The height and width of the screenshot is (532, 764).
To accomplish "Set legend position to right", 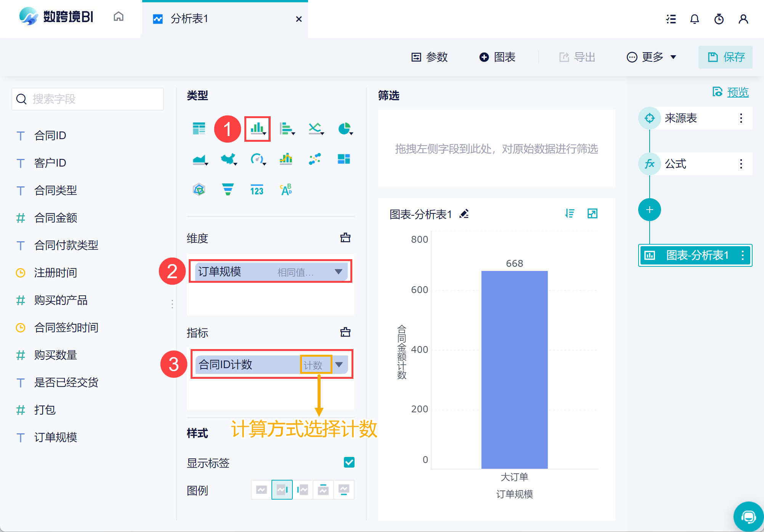I will [x=282, y=490].
